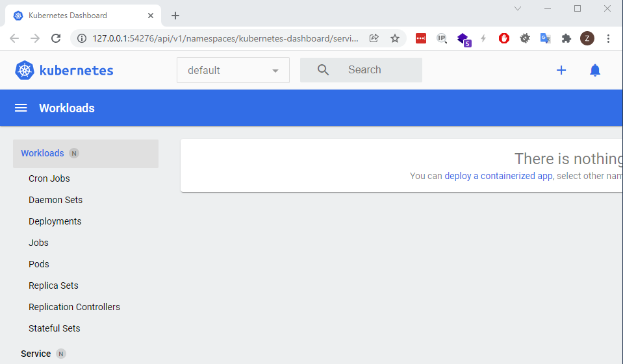
Task: Go forward with the browser forward arrow
Action: (35, 38)
